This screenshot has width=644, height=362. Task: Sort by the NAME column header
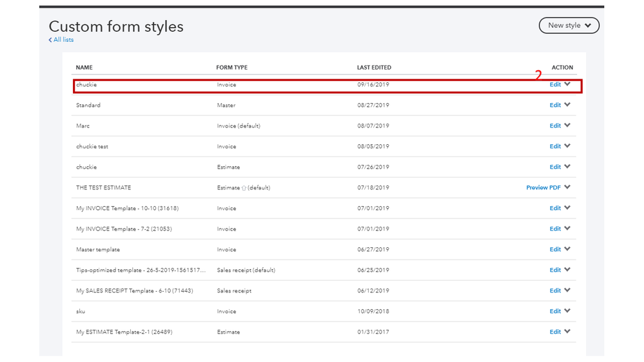(84, 68)
